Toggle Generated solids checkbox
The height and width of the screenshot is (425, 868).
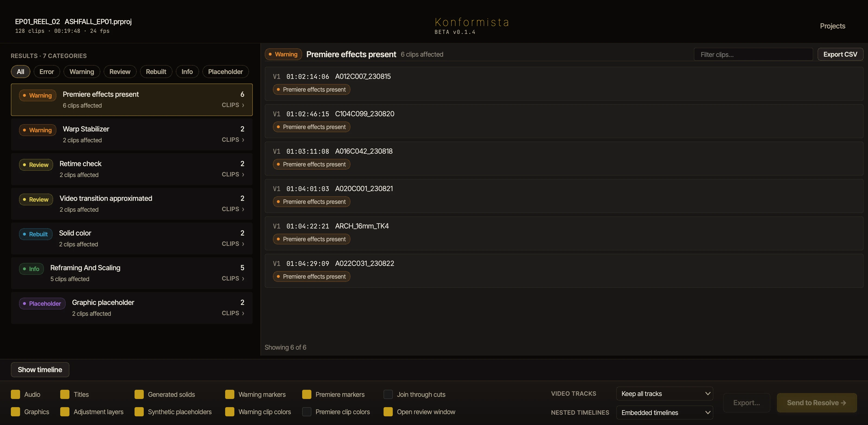(139, 394)
